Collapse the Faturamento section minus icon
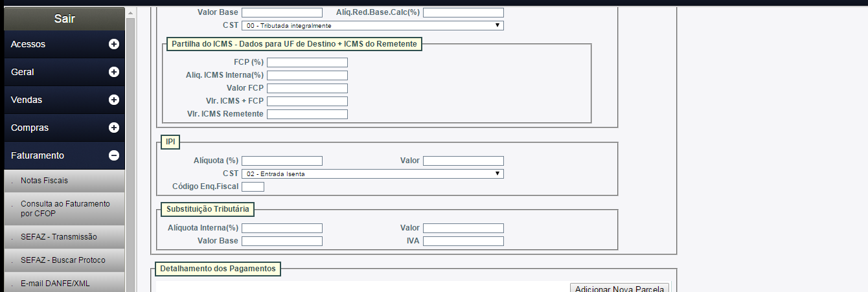The image size is (868, 292). 114,155
